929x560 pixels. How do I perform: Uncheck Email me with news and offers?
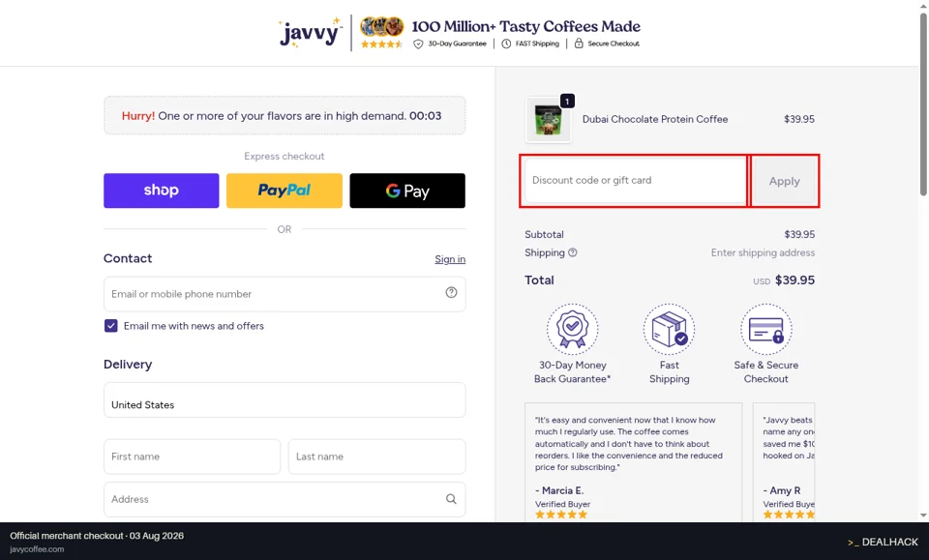click(x=110, y=326)
